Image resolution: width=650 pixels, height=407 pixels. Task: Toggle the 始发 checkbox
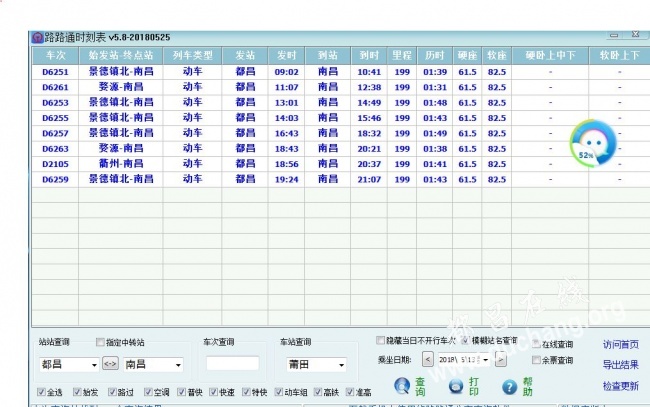[77, 392]
